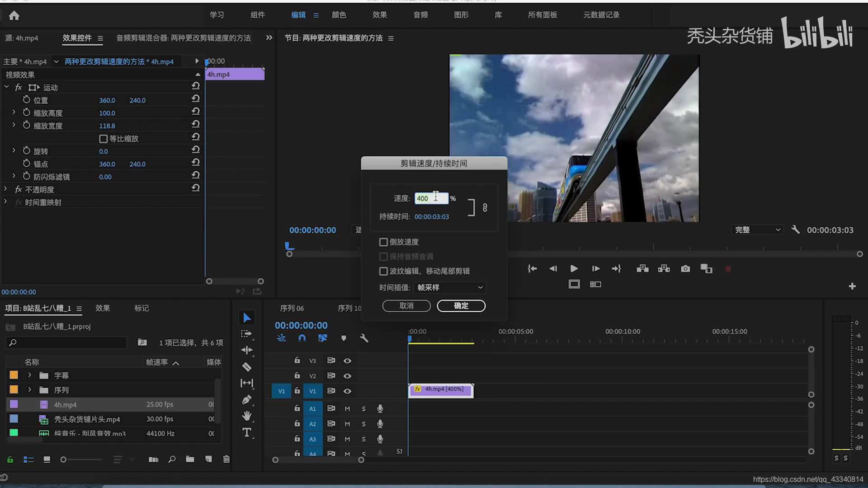Toggle the 等比缩放 uniform scale checkbox

pos(104,139)
